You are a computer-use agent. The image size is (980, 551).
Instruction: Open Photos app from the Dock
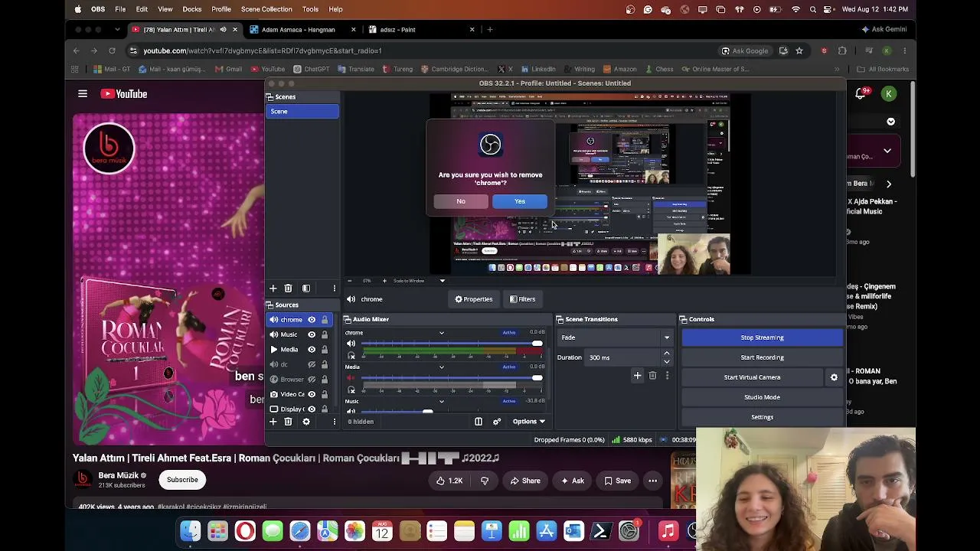click(x=354, y=531)
